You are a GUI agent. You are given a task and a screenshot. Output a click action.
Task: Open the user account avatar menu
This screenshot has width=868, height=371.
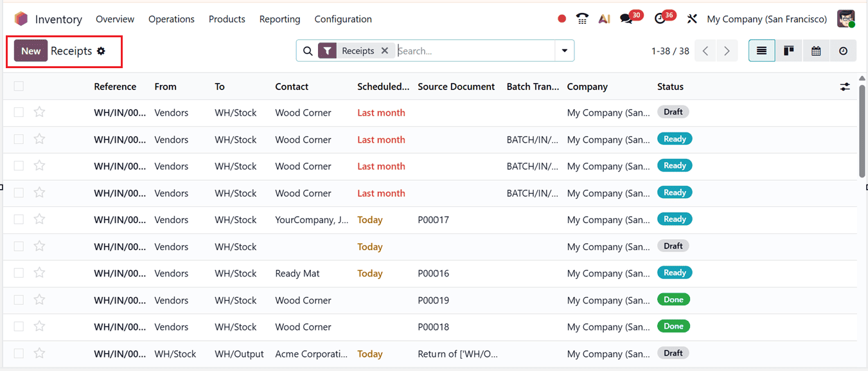pyautogui.click(x=846, y=19)
